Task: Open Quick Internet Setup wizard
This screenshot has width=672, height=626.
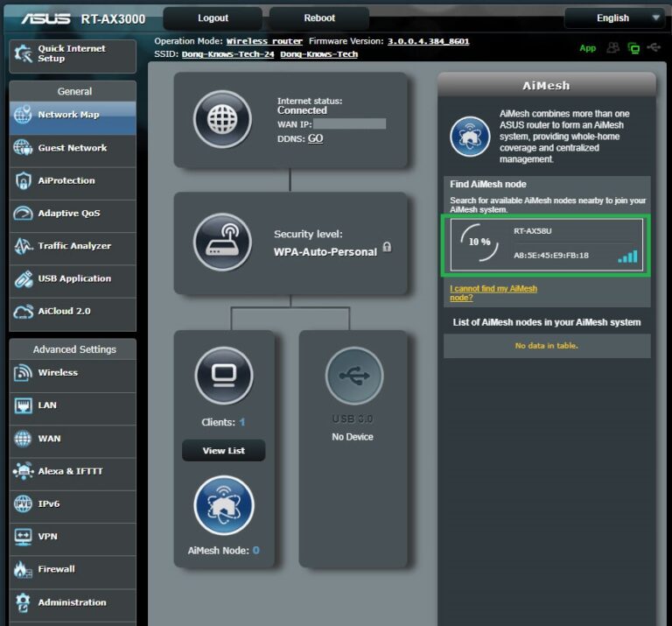Action: (x=73, y=56)
